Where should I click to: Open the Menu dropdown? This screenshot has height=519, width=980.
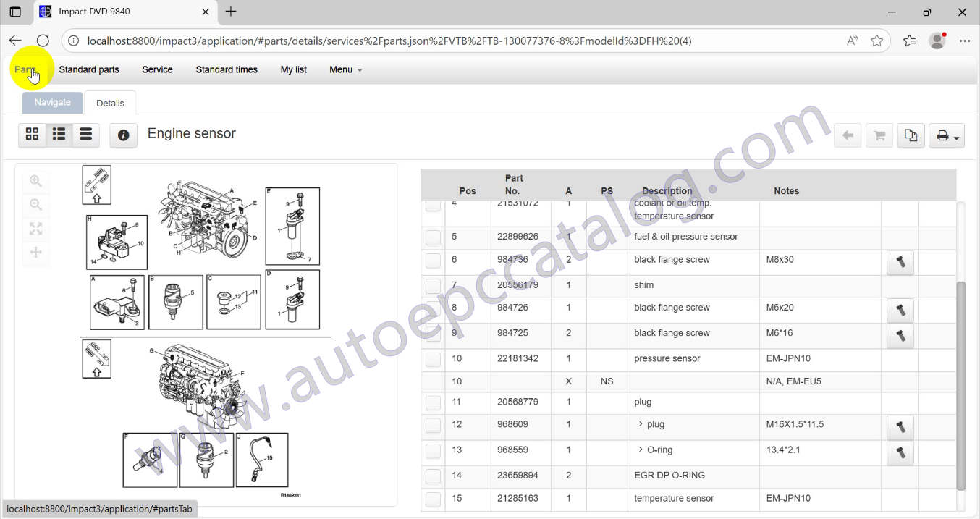pyautogui.click(x=345, y=69)
